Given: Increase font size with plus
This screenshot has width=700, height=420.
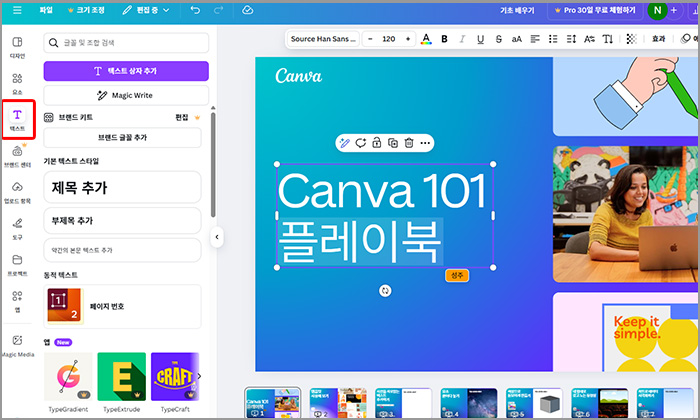Looking at the screenshot, I should 408,39.
